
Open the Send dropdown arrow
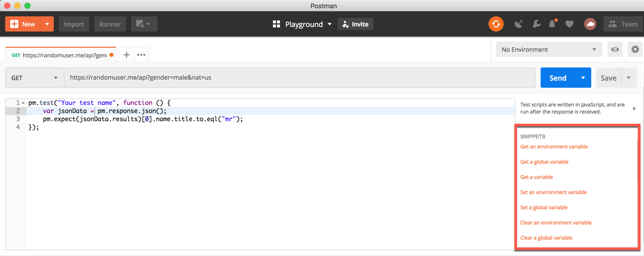tap(583, 78)
